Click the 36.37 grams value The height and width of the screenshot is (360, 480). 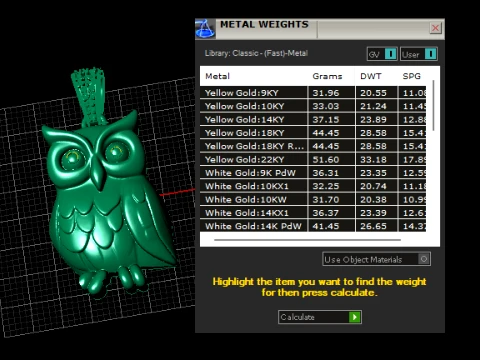pos(326,213)
